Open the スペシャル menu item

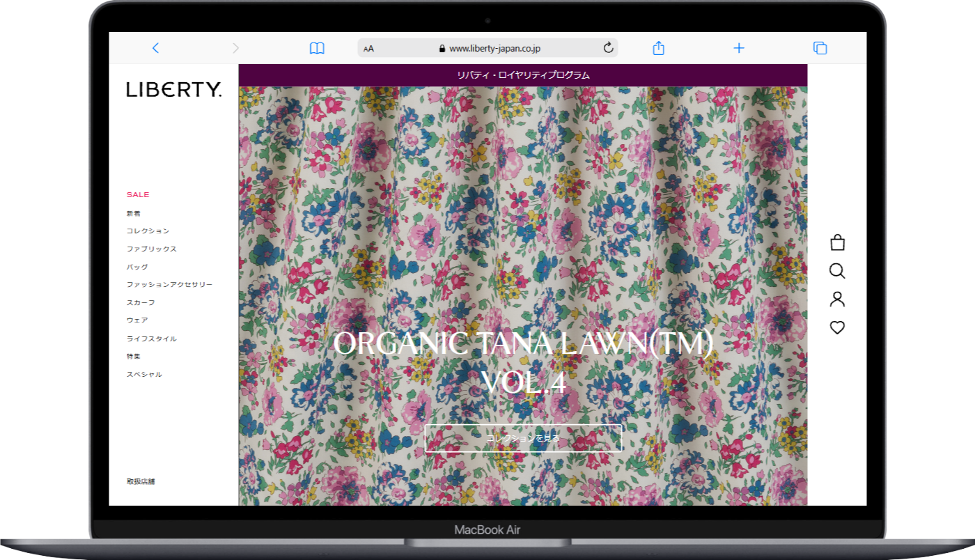click(x=144, y=374)
